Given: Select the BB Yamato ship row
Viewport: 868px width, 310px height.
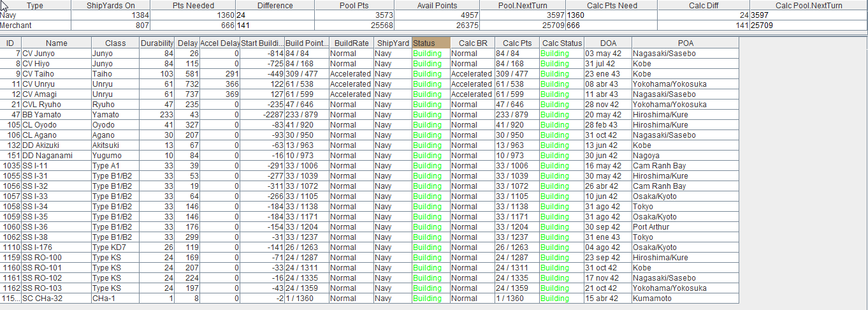Looking at the screenshot, I should pos(370,115).
